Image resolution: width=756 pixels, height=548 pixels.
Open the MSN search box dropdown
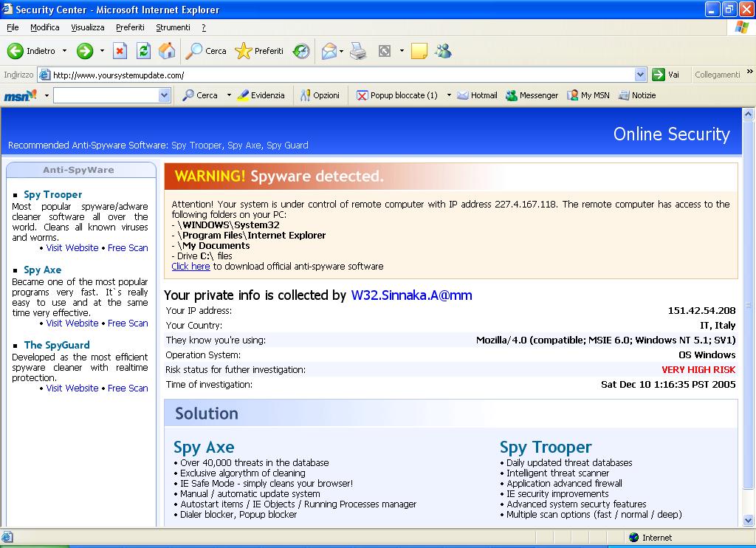pyautogui.click(x=165, y=95)
